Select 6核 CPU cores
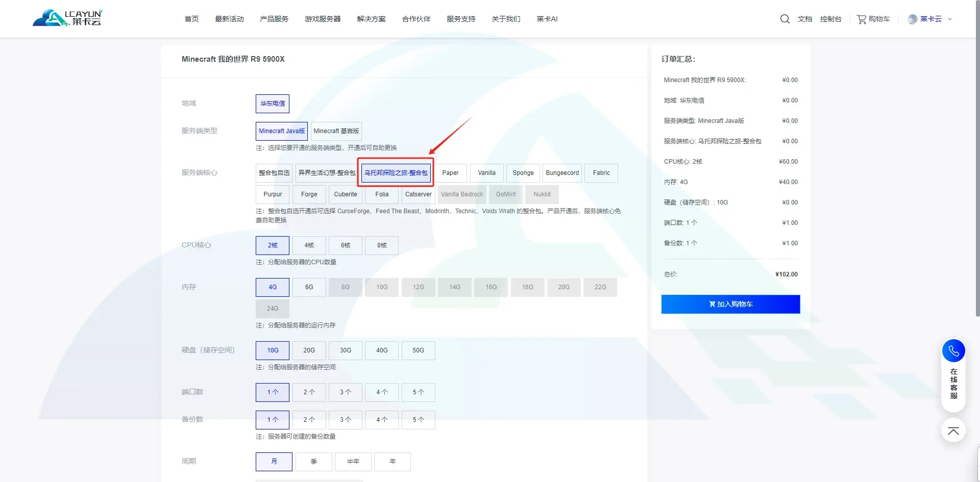 click(346, 245)
